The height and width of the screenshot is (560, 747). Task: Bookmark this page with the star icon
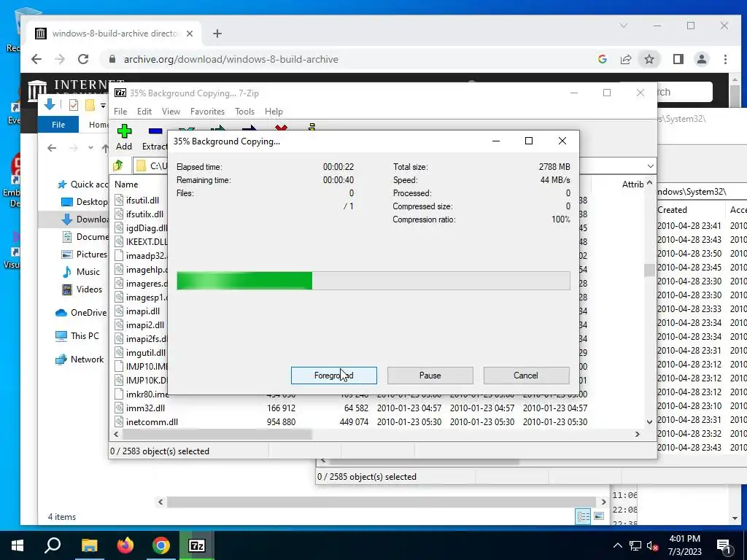pos(649,59)
